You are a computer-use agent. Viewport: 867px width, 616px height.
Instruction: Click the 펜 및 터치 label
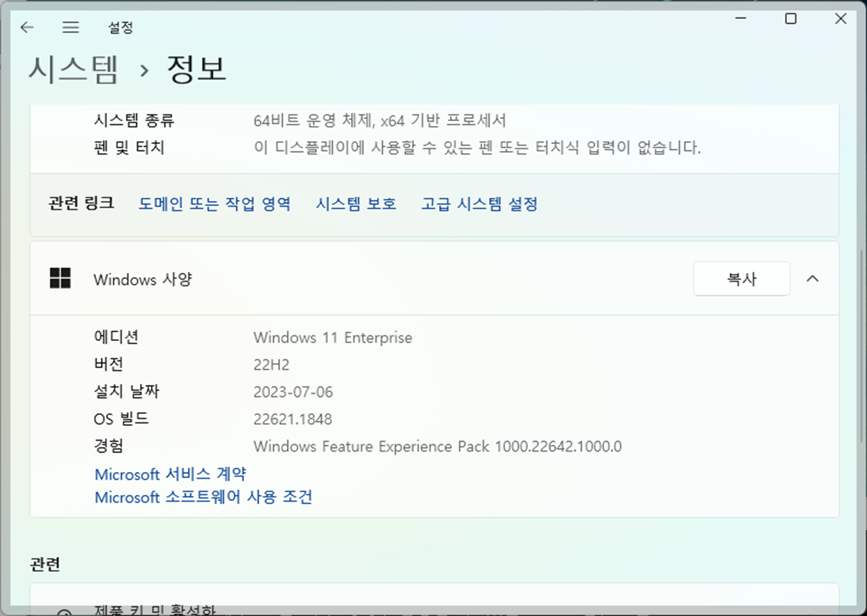129,148
